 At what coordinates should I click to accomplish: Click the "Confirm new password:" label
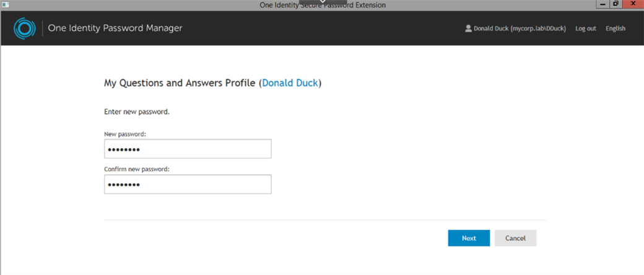(x=137, y=169)
